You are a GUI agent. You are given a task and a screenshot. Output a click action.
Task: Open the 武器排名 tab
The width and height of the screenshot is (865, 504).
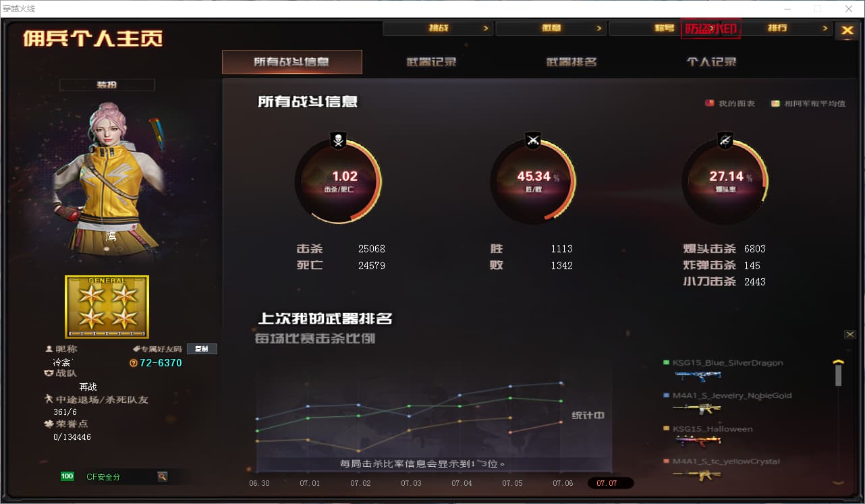pyautogui.click(x=571, y=62)
